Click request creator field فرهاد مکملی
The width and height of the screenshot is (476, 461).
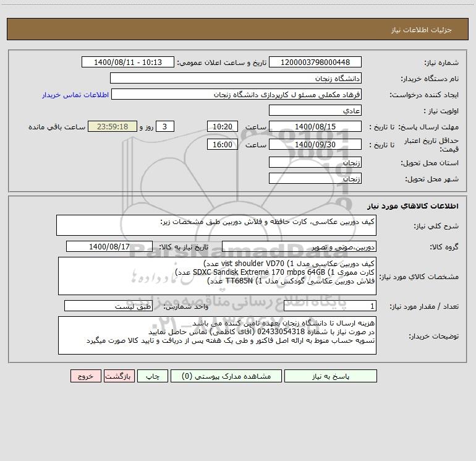click(x=237, y=95)
